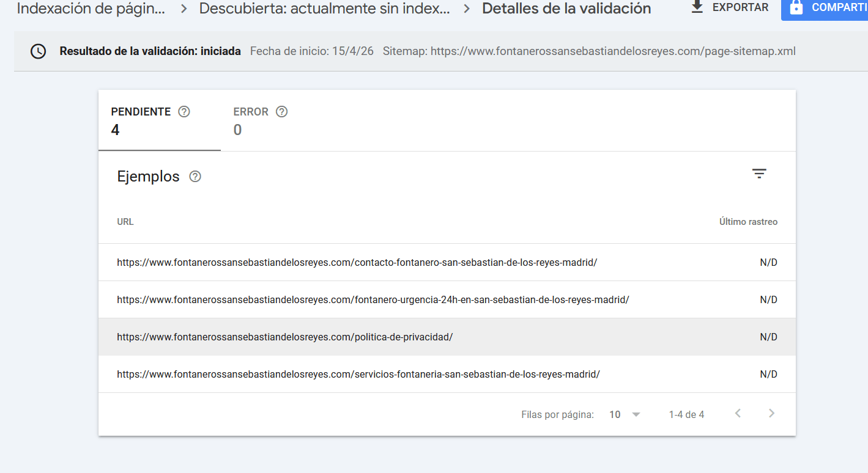Open help icon beside Ejemplos heading
The image size is (868, 473).
[x=195, y=177]
